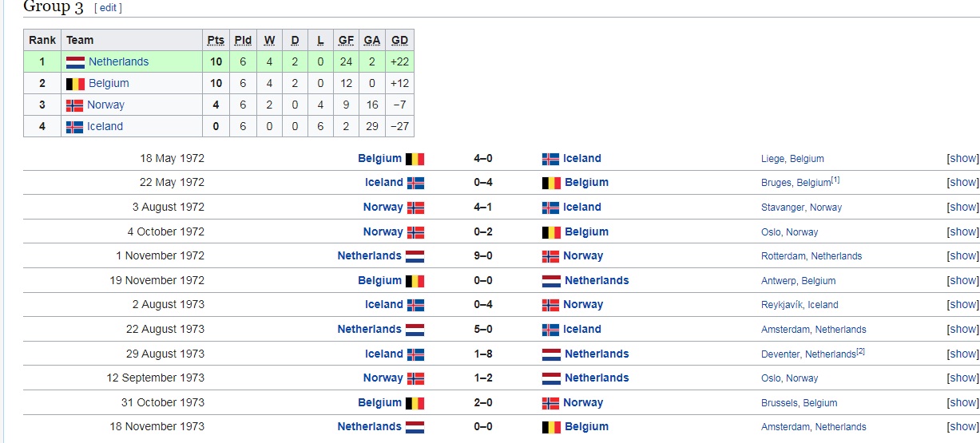Open the Liege, Belgium venue link
980x443 pixels.
(792, 159)
